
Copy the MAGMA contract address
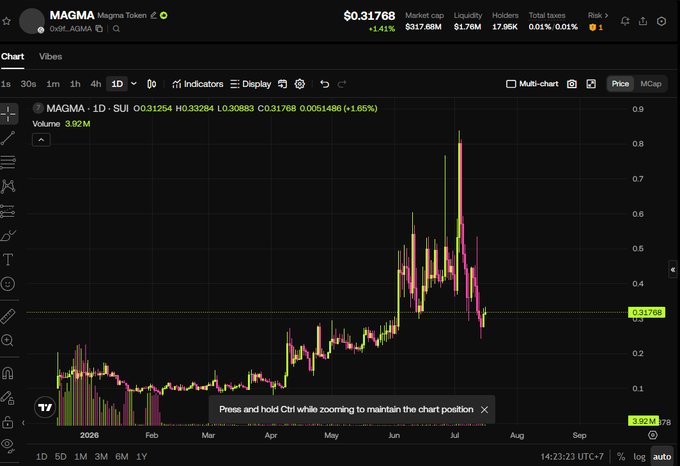(x=99, y=29)
